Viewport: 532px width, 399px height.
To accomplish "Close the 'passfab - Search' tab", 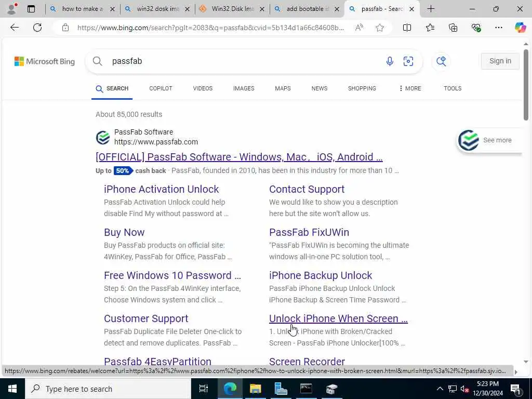I will (x=411, y=9).
